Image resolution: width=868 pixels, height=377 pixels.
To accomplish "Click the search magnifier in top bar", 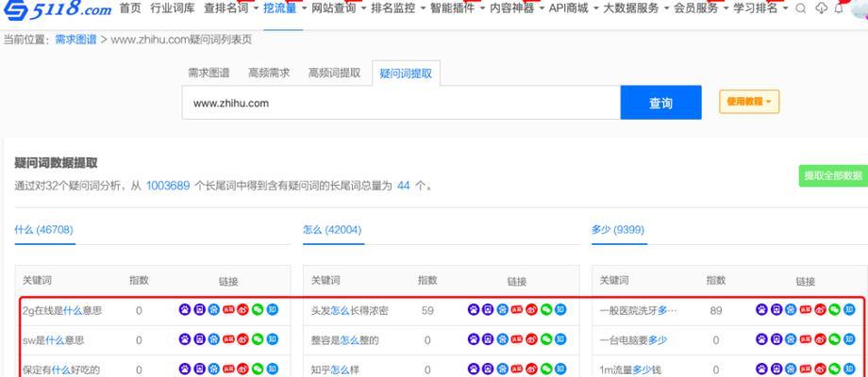I will pos(800,8).
